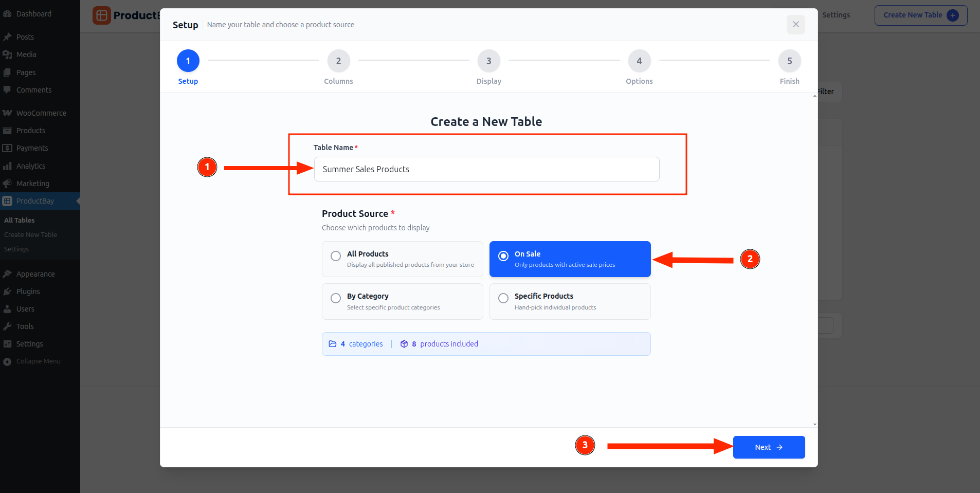Viewport: 980px width, 493px height.
Task: Open the Payments section icon
Action: tap(8, 148)
